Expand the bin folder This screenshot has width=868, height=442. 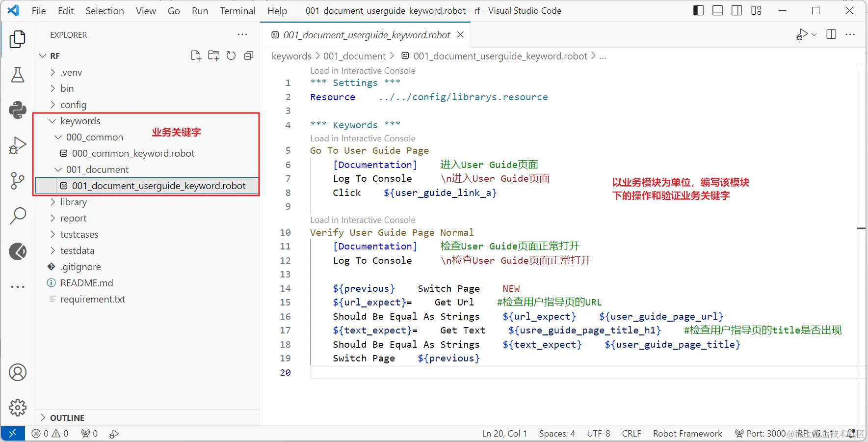[53, 88]
